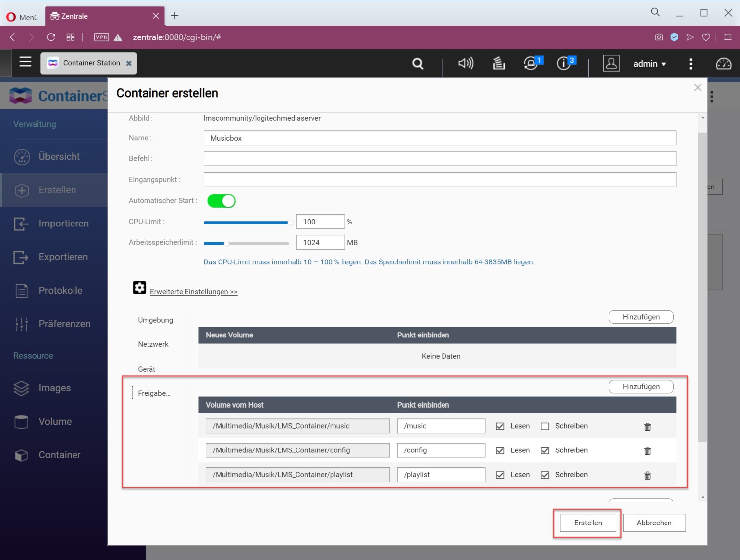Image resolution: width=740 pixels, height=560 pixels.
Task: Open the volume control speaker icon
Action: 465,63
